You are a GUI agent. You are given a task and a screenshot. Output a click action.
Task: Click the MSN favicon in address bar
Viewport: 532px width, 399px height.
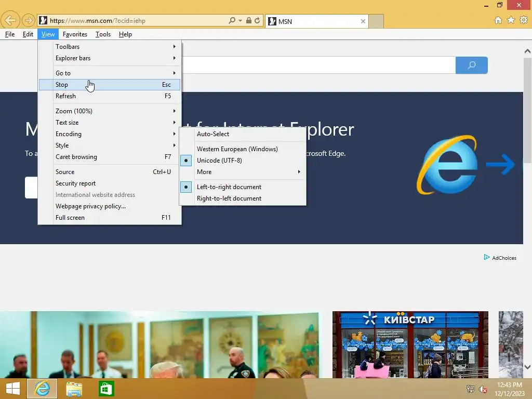[x=43, y=20]
